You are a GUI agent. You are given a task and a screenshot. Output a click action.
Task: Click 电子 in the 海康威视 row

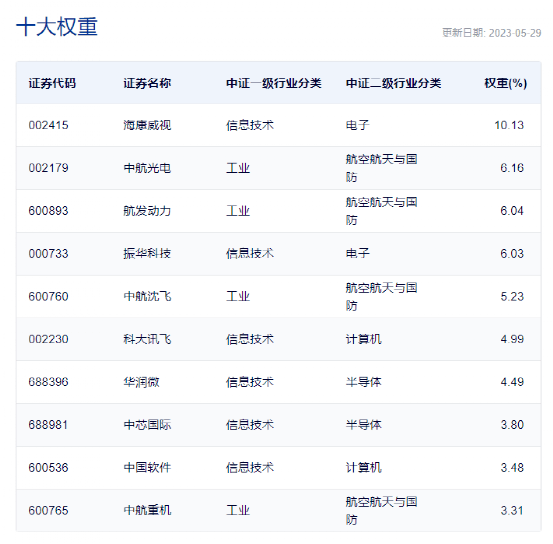click(357, 125)
